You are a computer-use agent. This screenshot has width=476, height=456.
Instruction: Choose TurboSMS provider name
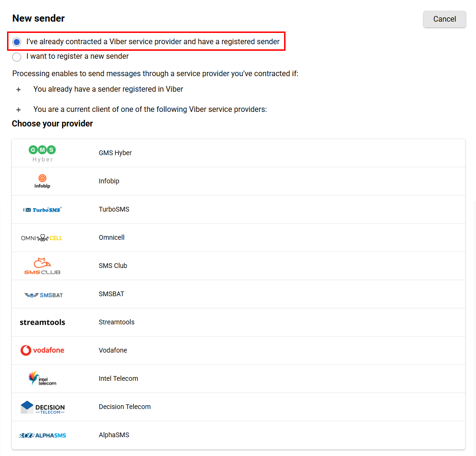(114, 209)
